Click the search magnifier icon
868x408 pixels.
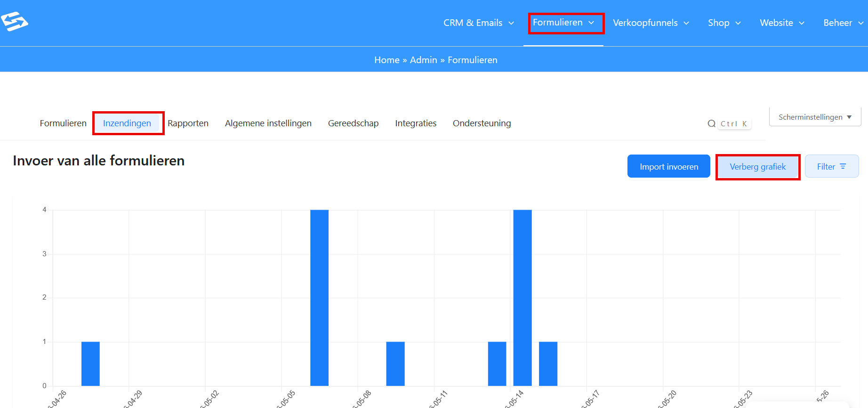[711, 123]
